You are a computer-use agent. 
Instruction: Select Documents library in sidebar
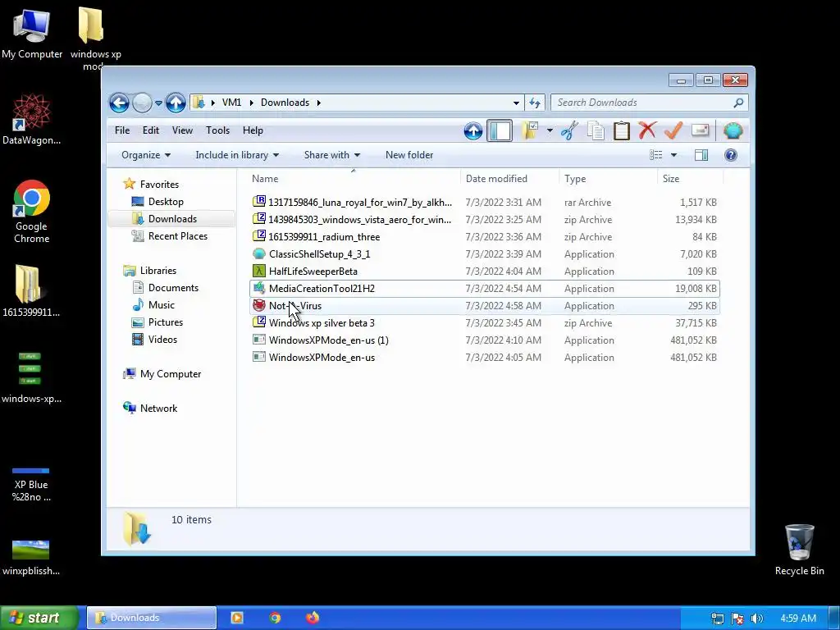coord(173,288)
